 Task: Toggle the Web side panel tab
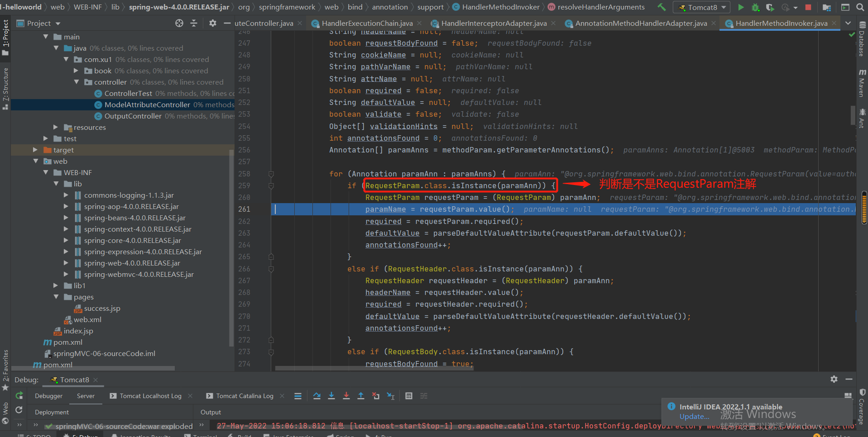pos(5,413)
